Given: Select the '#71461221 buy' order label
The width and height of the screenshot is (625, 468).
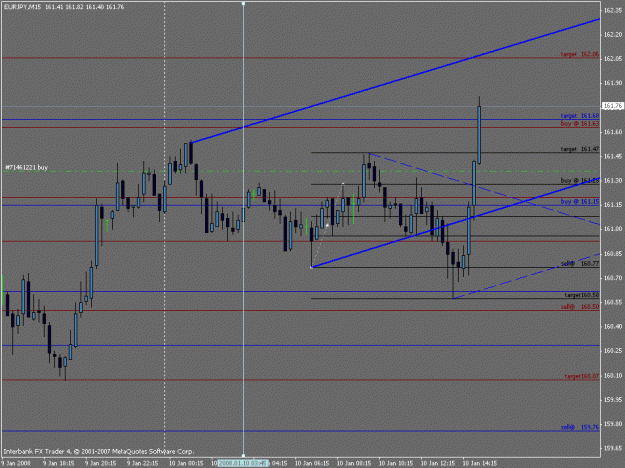Looking at the screenshot, I should (x=27, y=167).
